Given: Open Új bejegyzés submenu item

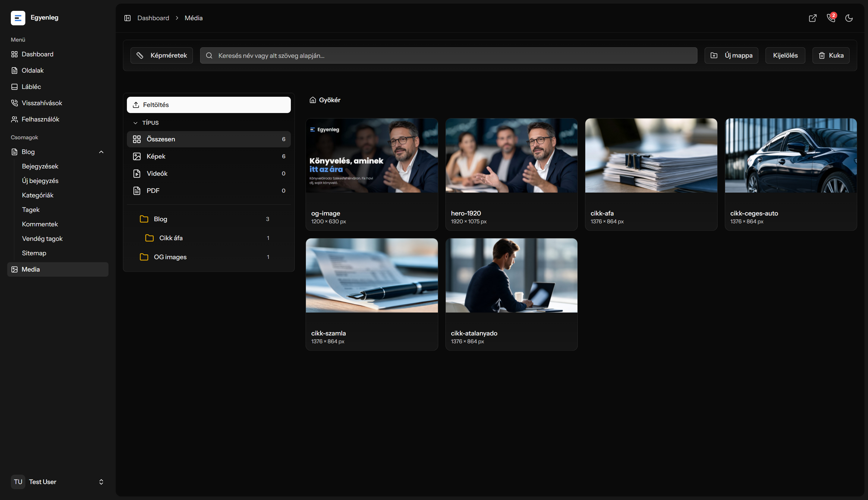Looking at the screenshot, I should [40, 181].
